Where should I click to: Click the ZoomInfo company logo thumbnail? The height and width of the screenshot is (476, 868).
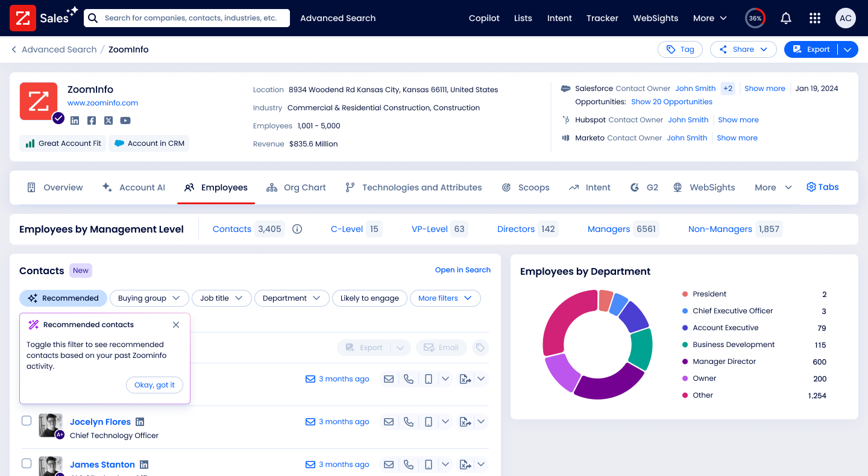(x=39, y=101)
